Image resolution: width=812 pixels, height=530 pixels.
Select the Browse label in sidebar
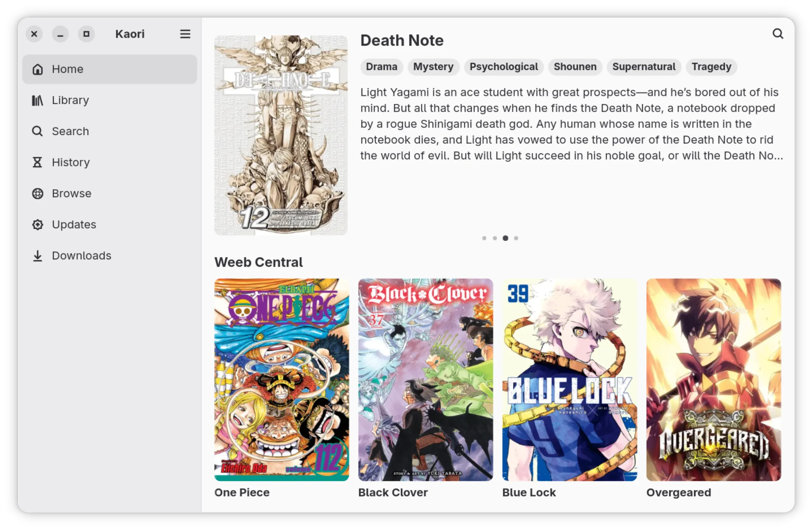coord(71,194)
